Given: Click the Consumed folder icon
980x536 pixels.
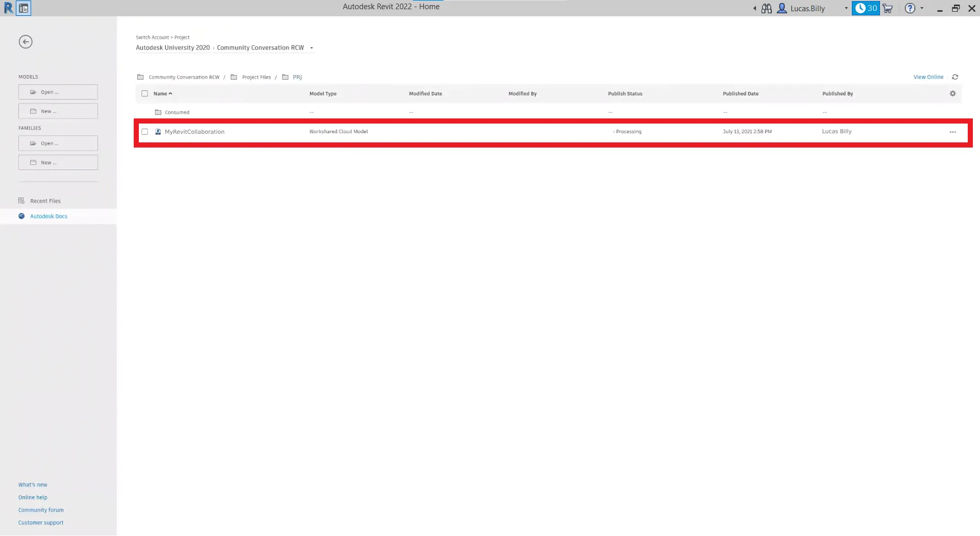Looking at the screenshot, I should (158, 112).
